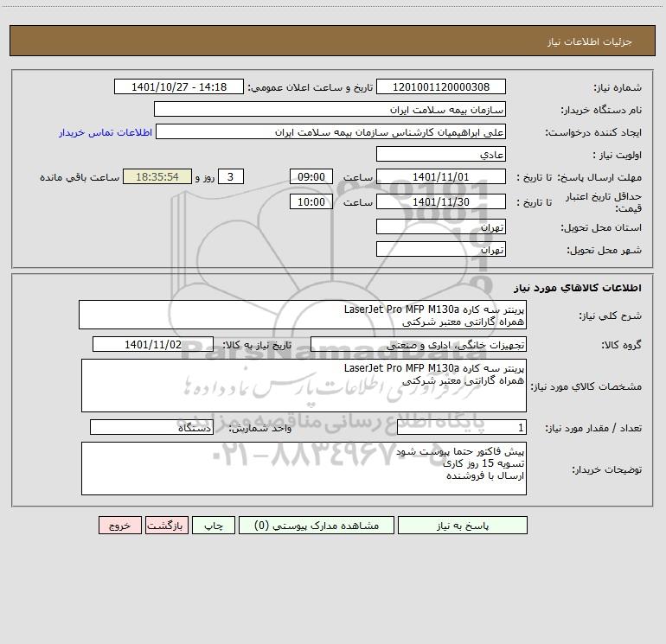Click the label حداقل تاریخ اعتبار قیمت
The image size is (666, 644).
coord(604,202)
